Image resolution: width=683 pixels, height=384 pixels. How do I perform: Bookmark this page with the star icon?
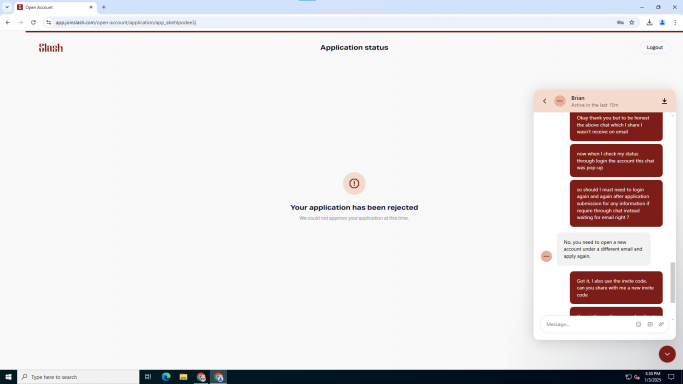pos(632,23)
